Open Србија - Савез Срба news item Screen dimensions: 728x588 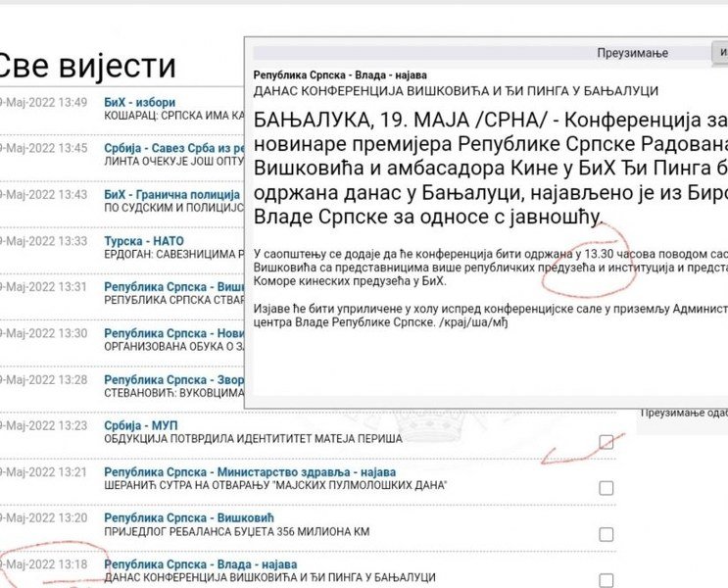click(172, 148)
